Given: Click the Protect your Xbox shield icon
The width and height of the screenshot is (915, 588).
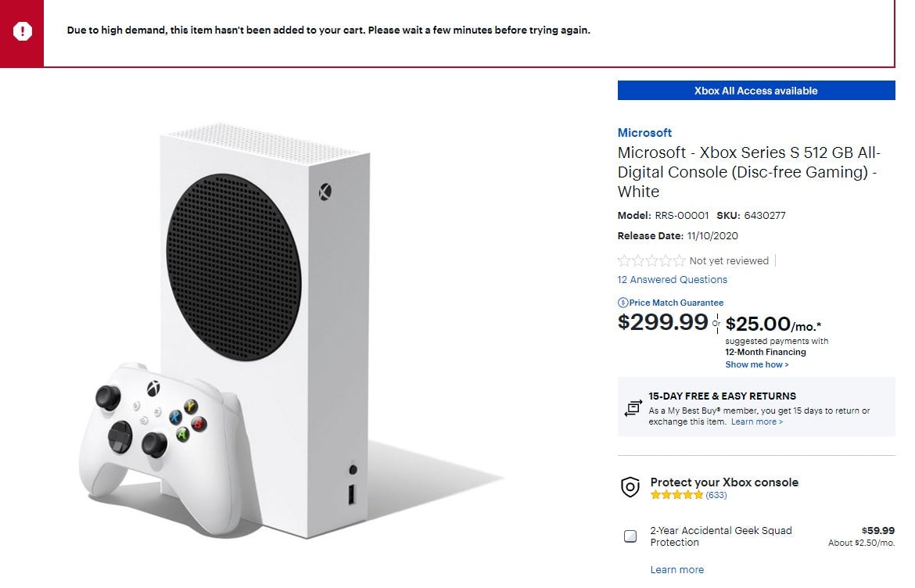Looking at the screenshot, I should coord(630,487).
